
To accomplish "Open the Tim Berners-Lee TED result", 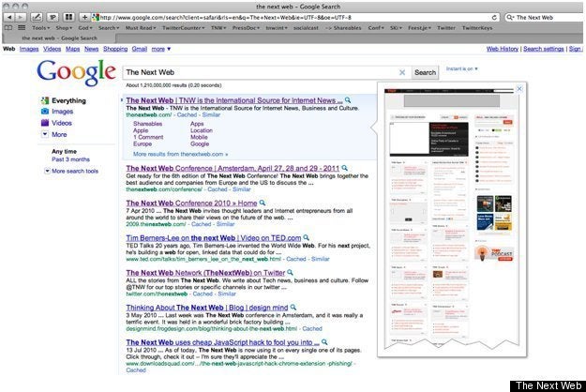I will click(x=214, y=238).
